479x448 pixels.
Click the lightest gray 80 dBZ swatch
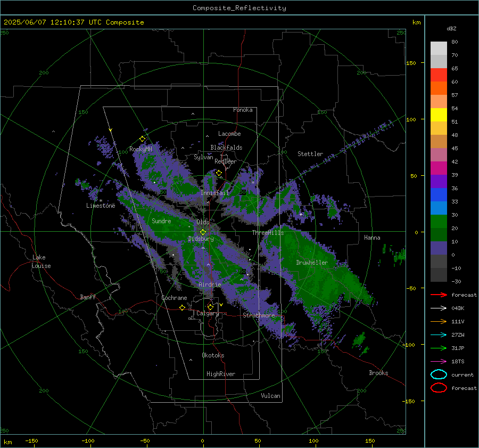439,48
